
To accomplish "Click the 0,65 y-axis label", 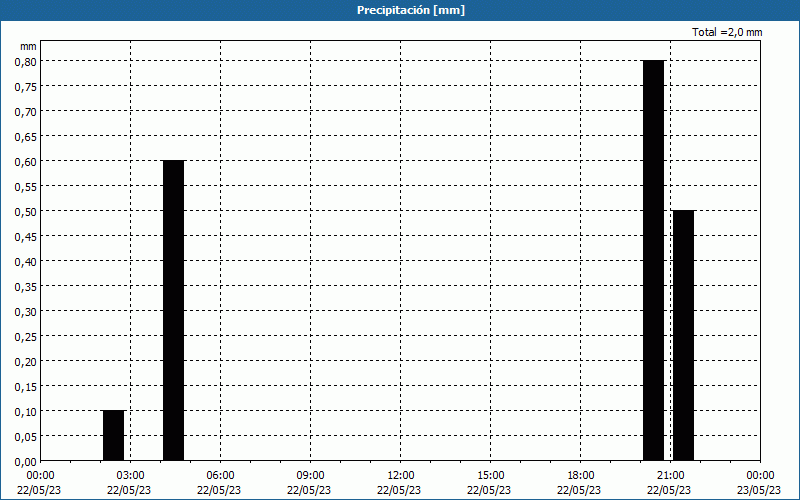I will [x=26, y=137].
